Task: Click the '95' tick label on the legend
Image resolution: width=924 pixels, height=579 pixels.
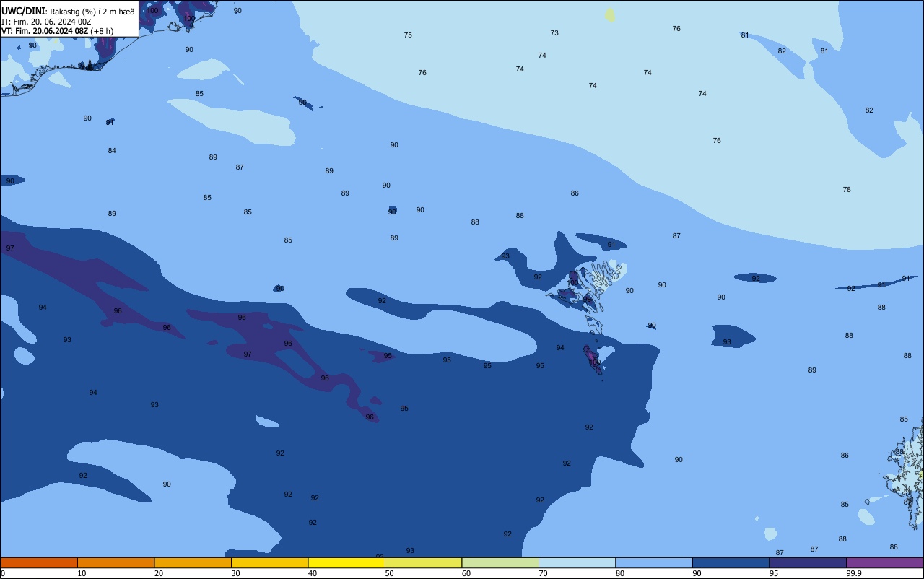Action: coord(774,573)
